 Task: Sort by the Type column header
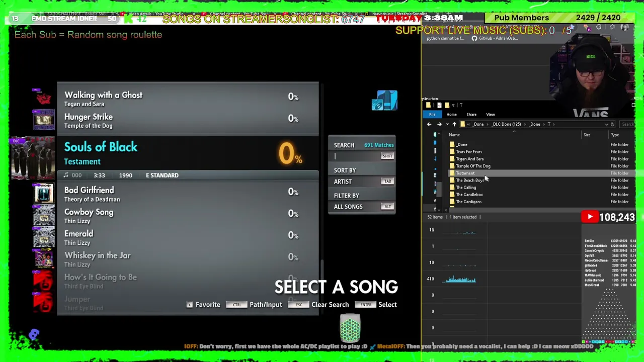coord(615,135)
